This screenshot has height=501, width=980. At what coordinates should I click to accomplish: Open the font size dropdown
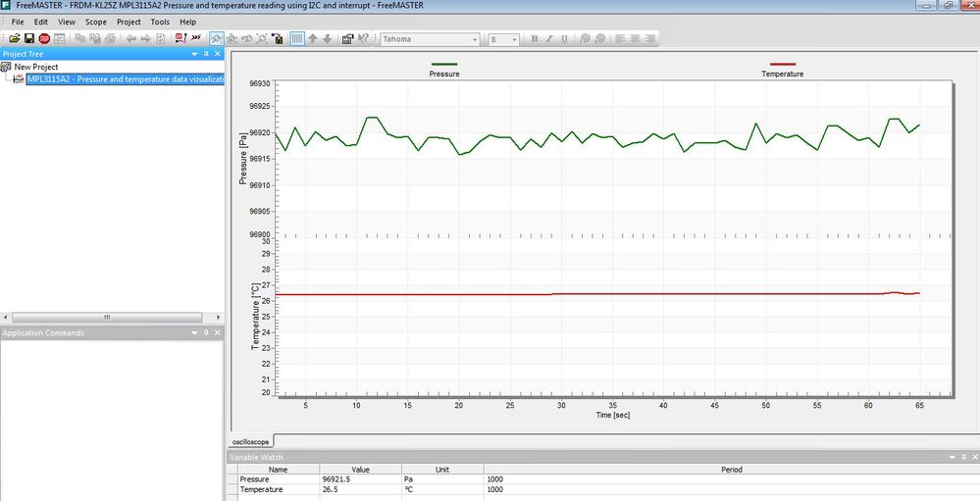click(x=514, y=39)
